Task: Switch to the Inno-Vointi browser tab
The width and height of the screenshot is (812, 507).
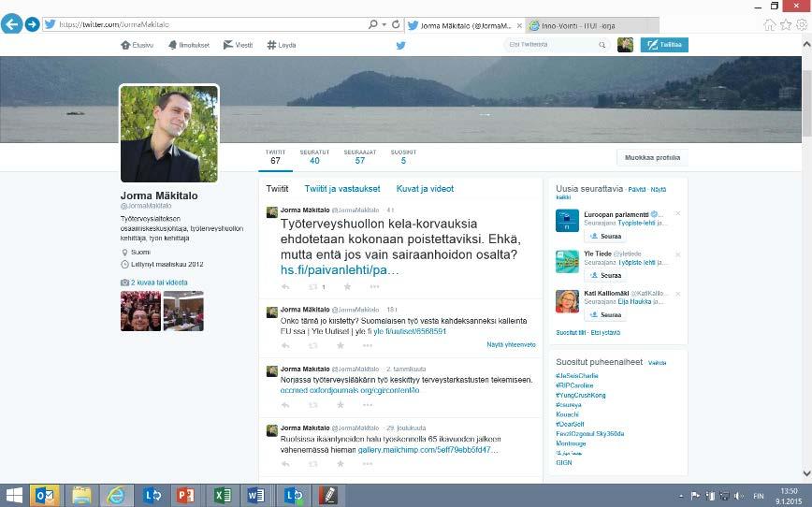Action: (x=591, y=25)
